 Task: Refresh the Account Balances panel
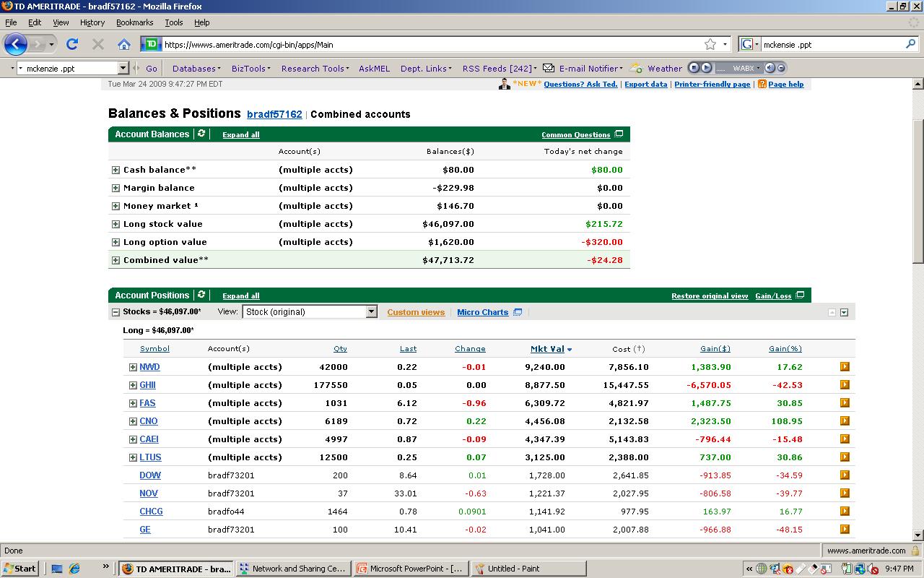201,134
